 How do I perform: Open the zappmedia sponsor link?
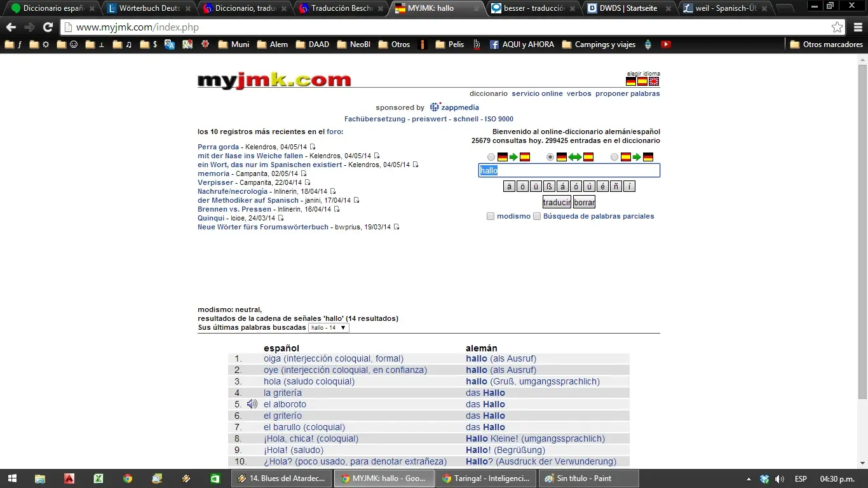(454, 107)
